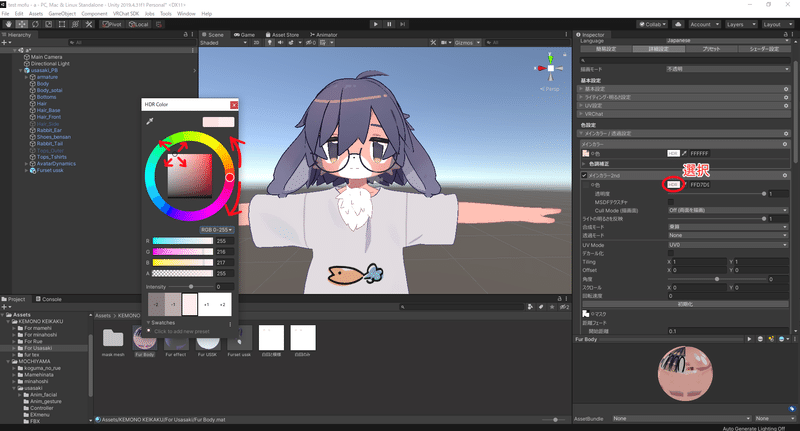The height and width of the screenshot is (431, 800).
Task: Toggle 2D scene view mode
Action: click(x=257, y=43)
